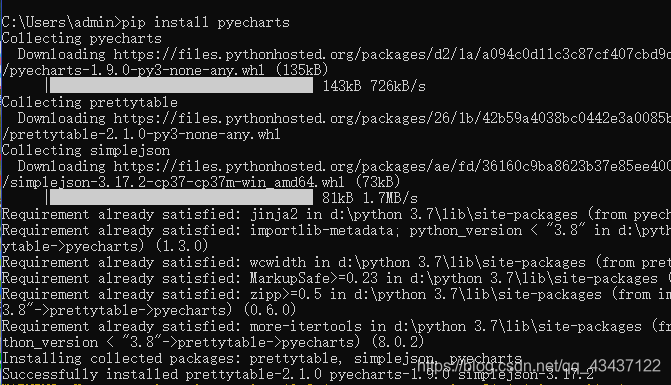Select the wcwidth requirement satisfied line
The height and width of the screenshot is (385, 671).
336,262
